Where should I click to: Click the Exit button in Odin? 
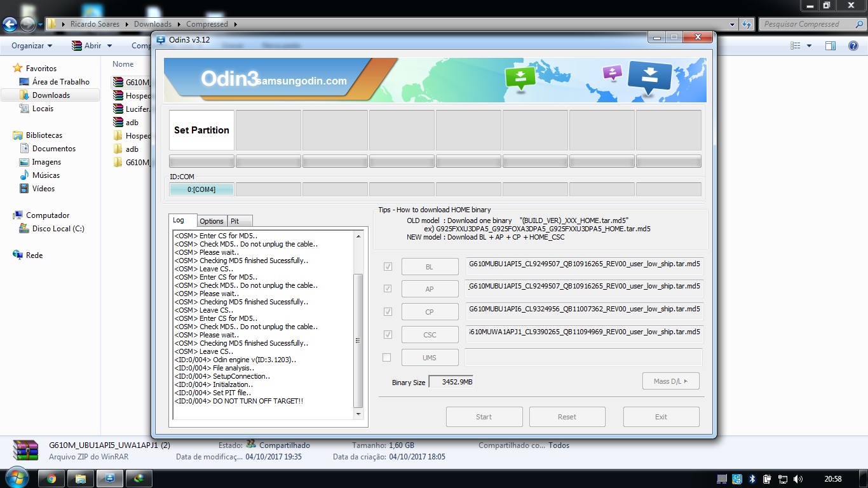pos(661,417)
